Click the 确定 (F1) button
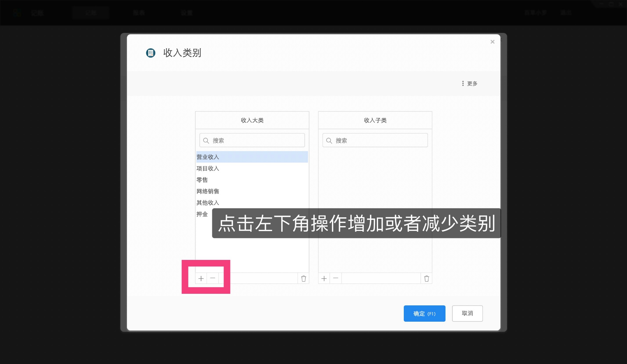 coord(424,313)
